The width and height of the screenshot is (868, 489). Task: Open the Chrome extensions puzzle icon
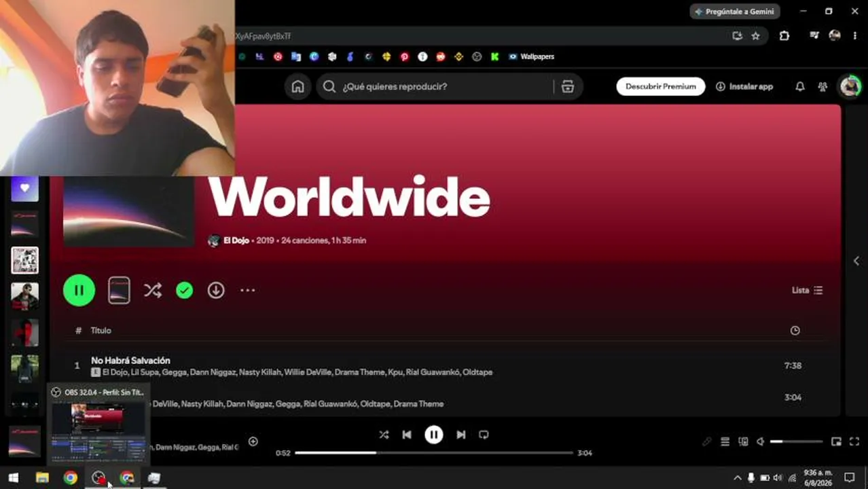(x=784, y=36)
